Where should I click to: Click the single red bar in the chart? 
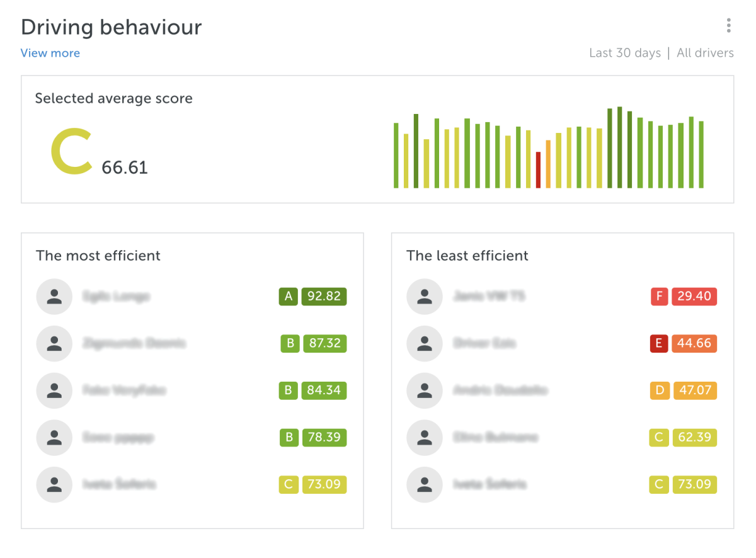pos(539,170)
